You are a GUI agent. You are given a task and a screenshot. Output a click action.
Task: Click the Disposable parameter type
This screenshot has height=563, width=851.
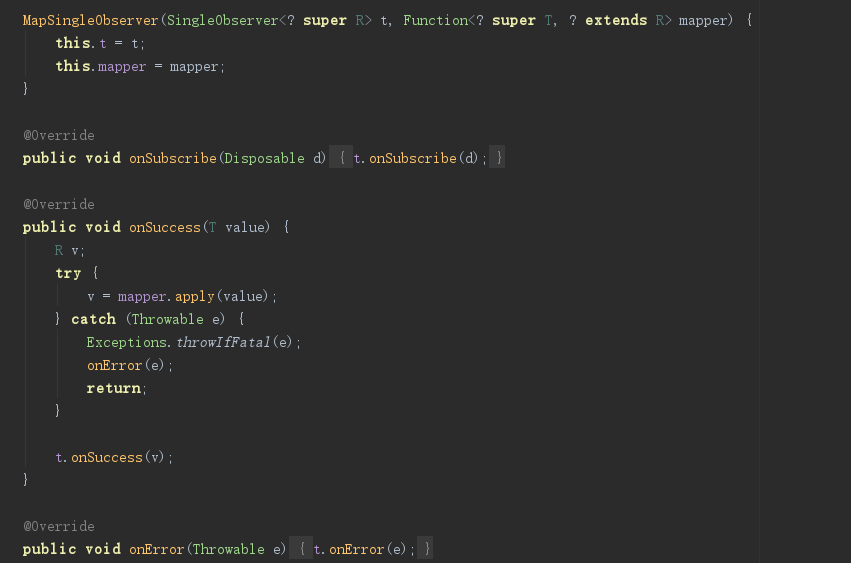point(264,158)
